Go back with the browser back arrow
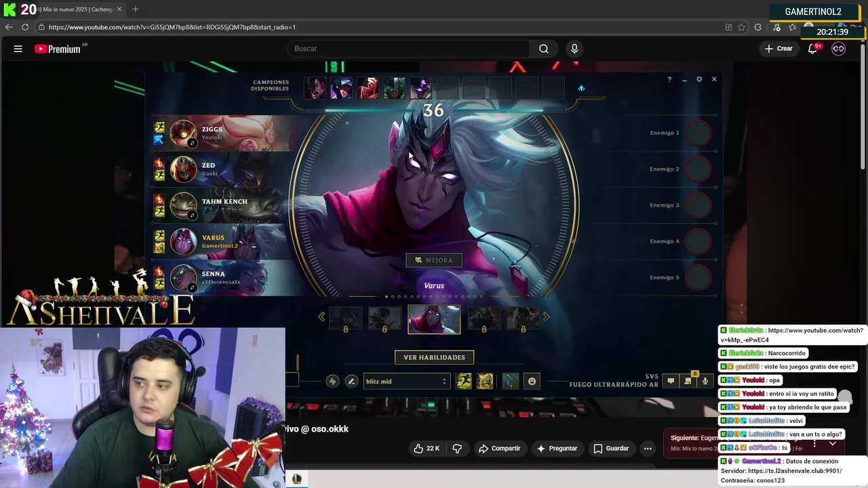 [x=9, y=27]
